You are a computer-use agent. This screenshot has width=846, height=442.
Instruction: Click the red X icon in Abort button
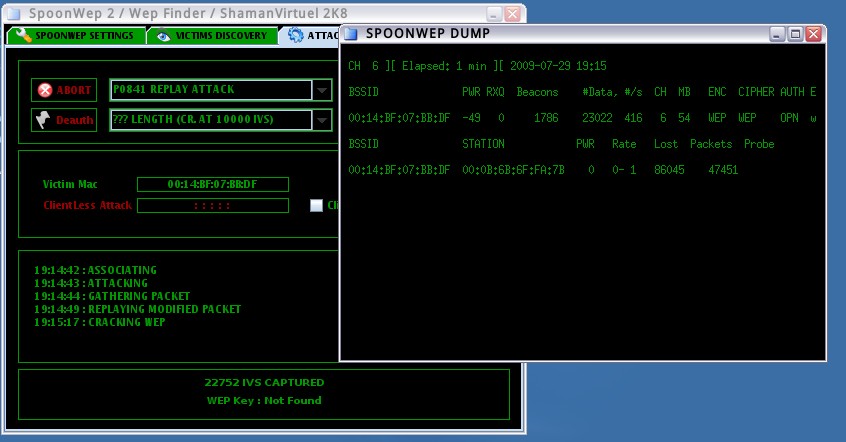coord(45,90)
